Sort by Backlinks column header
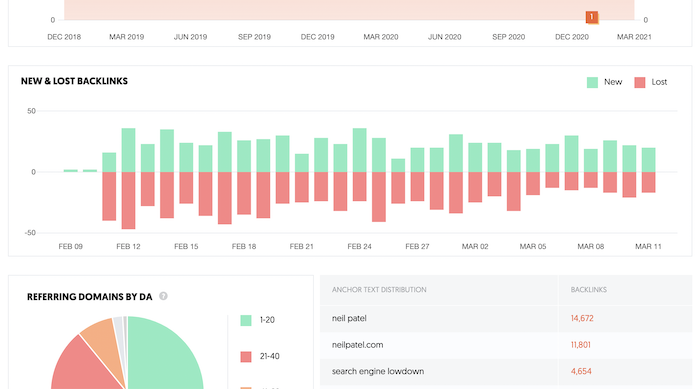 (588, 290)
